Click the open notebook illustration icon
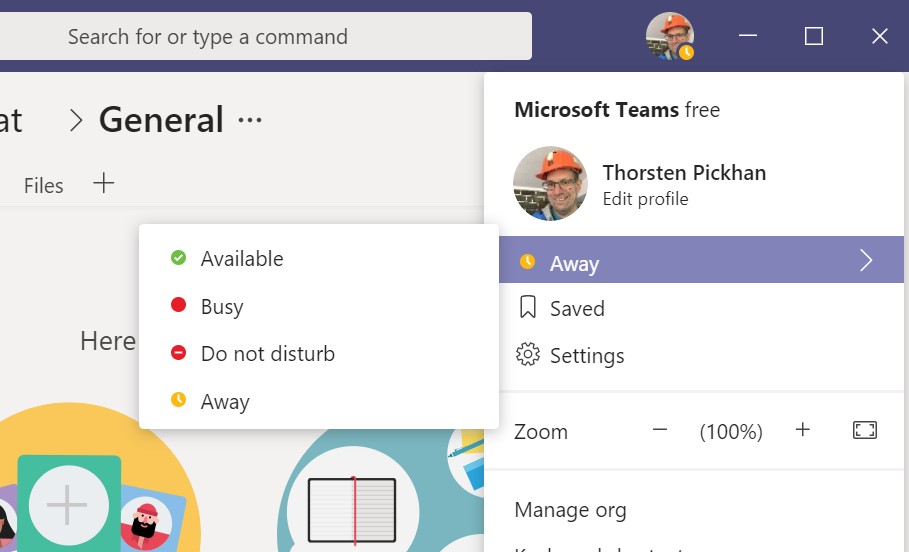 click(351, 510)
